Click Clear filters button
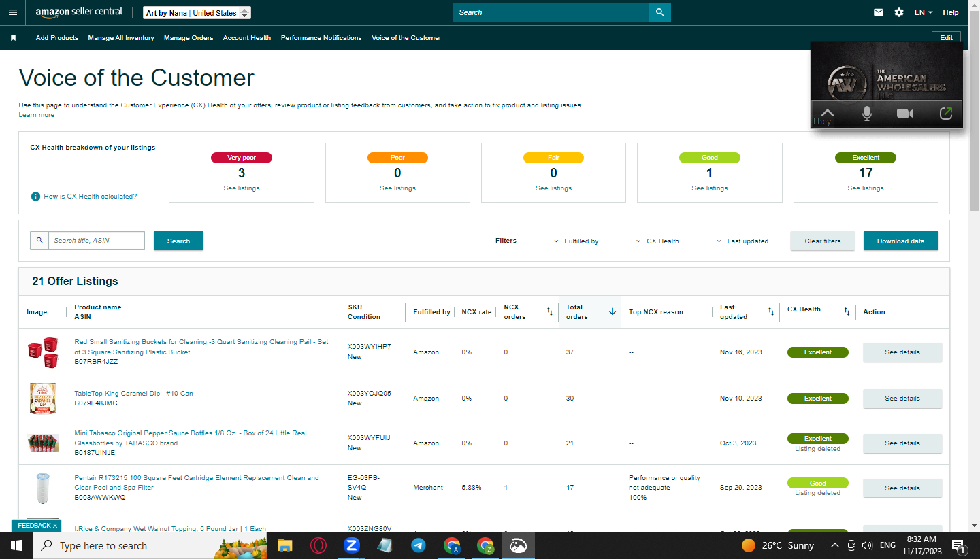Viewport: 980px width, 559px height. (823, 241)
